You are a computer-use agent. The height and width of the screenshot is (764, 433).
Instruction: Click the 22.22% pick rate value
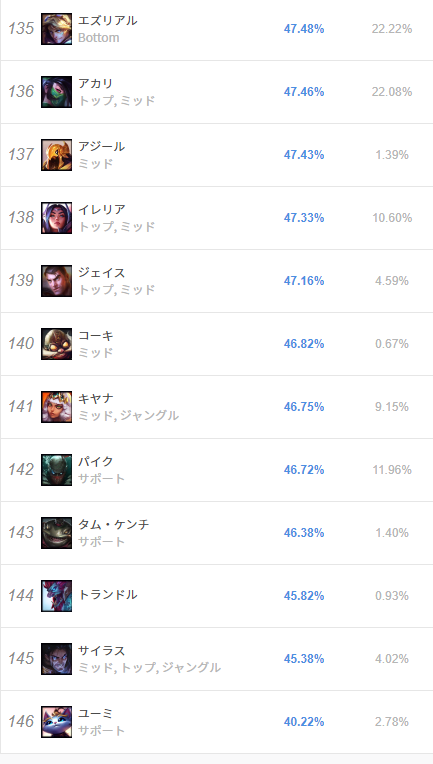pos(392,29)
